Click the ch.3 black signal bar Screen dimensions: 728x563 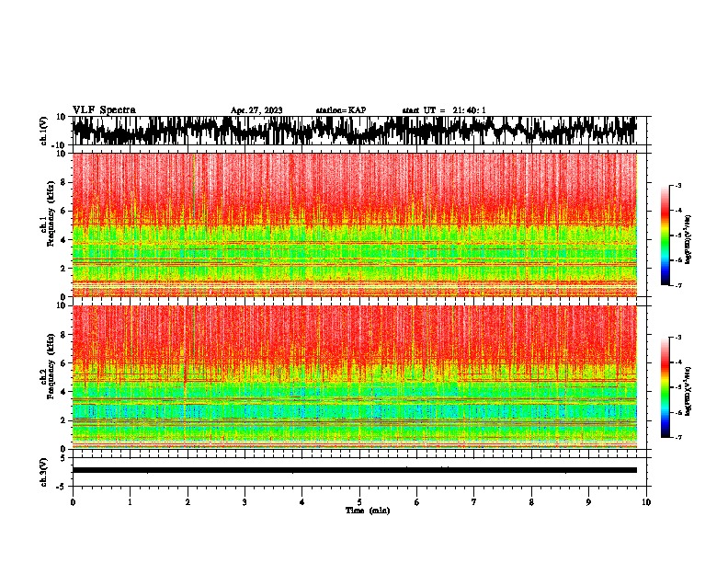click(x=354, y=470)
